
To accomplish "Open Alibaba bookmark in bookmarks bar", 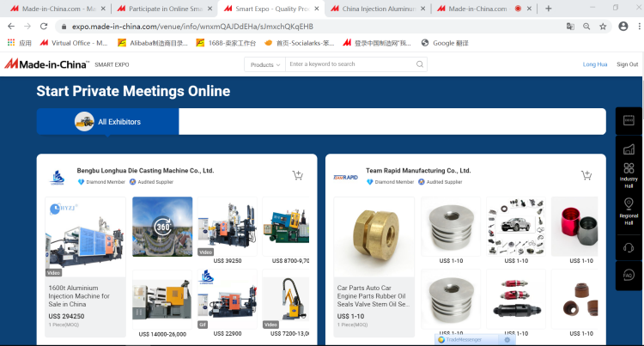I will click(x=153, y=43).
